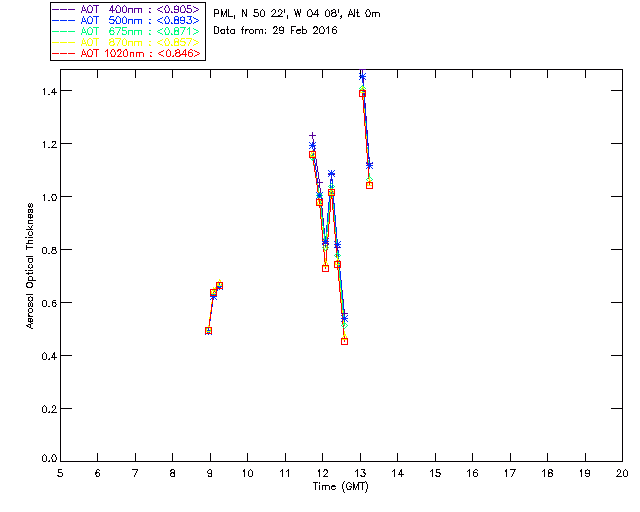
Task: Click the red square marker at 1.39 near 13 GMT
Action: (362, 93)
